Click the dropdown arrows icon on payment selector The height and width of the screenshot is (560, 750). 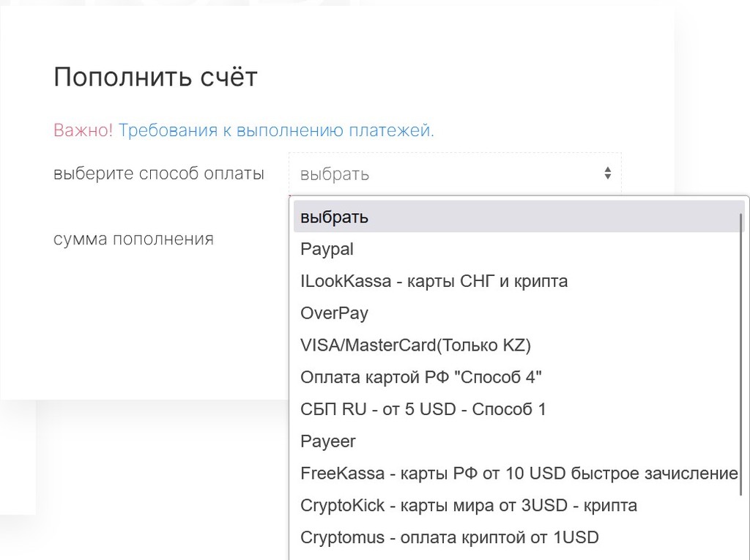pos(607,173)
